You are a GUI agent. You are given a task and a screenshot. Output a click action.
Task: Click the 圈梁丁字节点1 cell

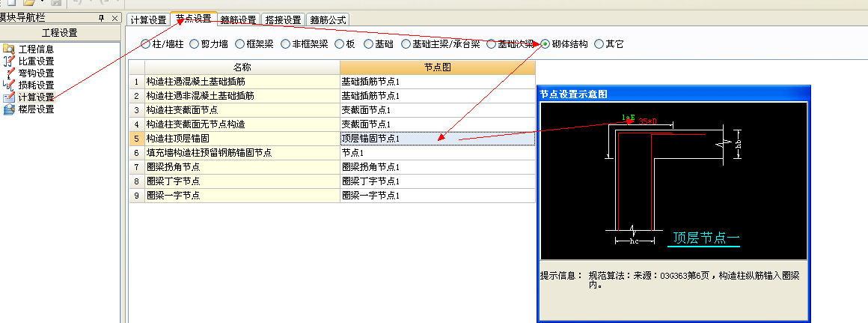[438, 181]
